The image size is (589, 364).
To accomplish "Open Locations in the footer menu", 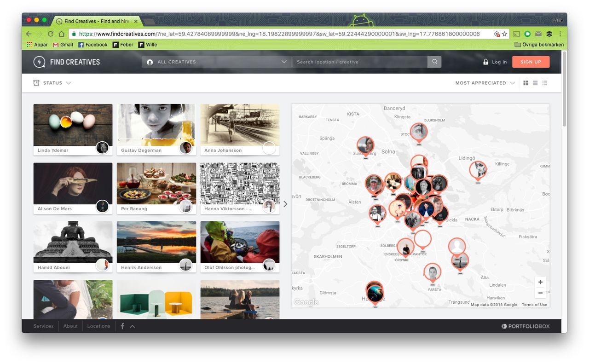I will 98,326.
